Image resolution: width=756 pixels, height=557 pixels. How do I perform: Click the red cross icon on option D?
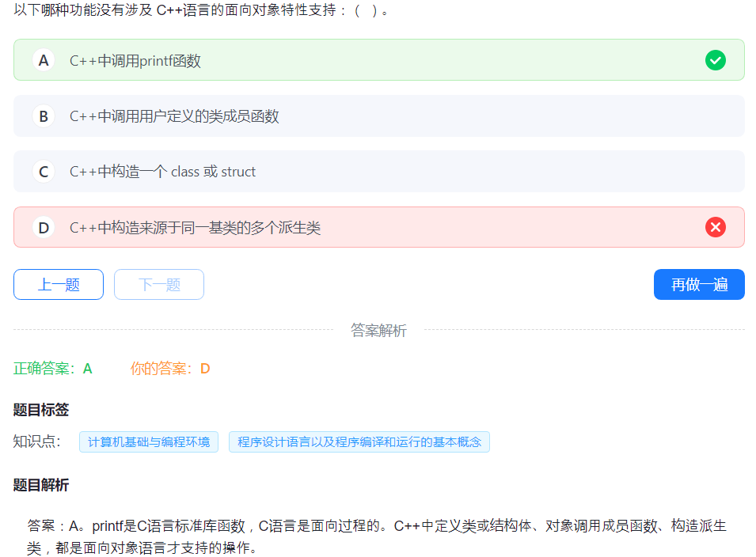715,227
